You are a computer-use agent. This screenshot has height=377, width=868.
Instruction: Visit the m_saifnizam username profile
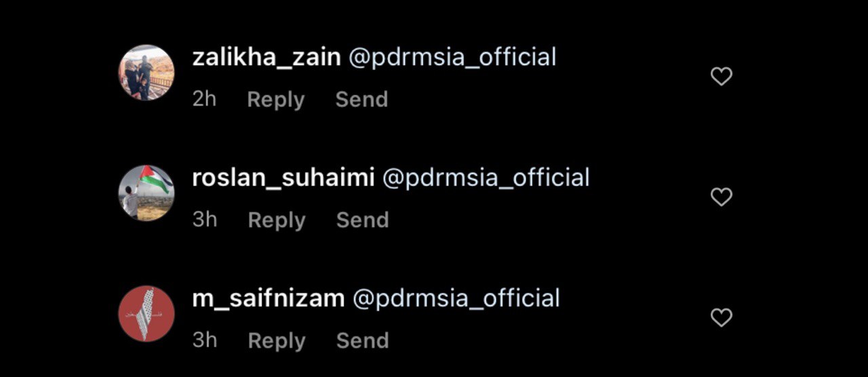click(269, 299)
